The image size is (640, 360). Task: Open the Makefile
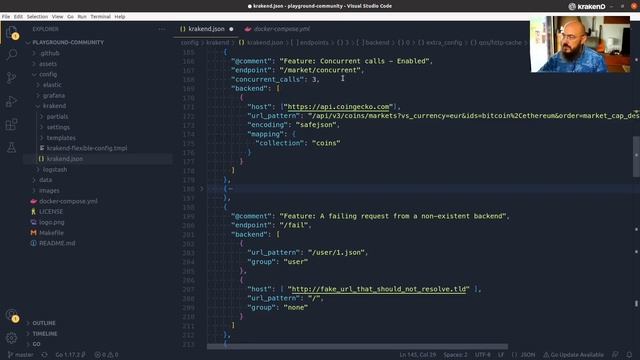point(51,233)
